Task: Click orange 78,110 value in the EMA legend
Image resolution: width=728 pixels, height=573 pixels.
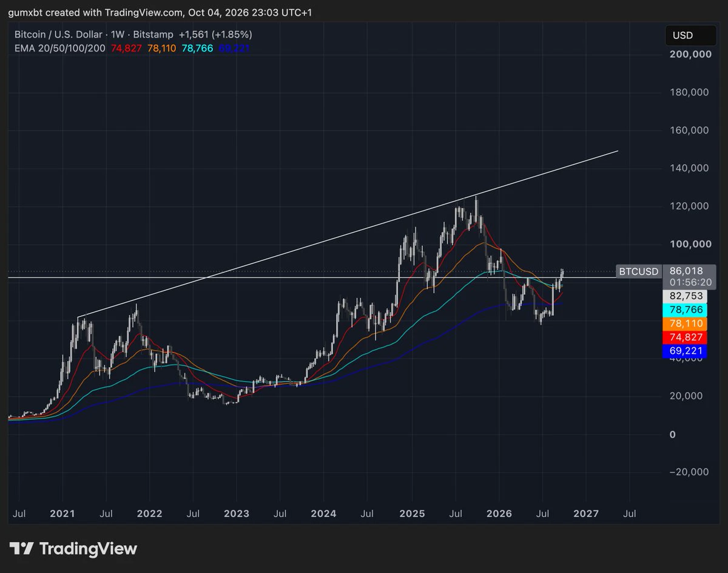Action: click(161, 48)
